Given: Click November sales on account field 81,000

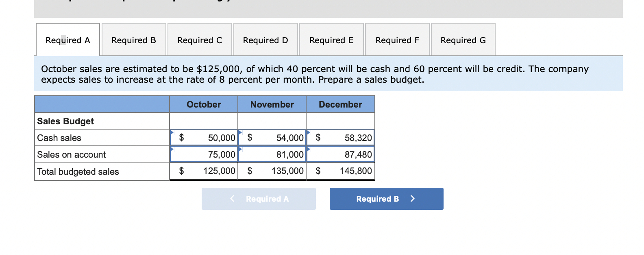Looking at the screenshot, I should coord(272,154).
